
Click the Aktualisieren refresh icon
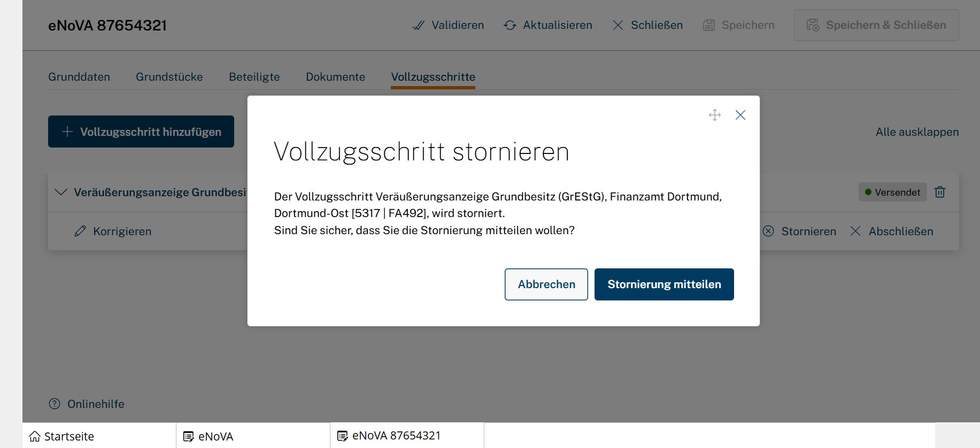[x=510, y=25]
